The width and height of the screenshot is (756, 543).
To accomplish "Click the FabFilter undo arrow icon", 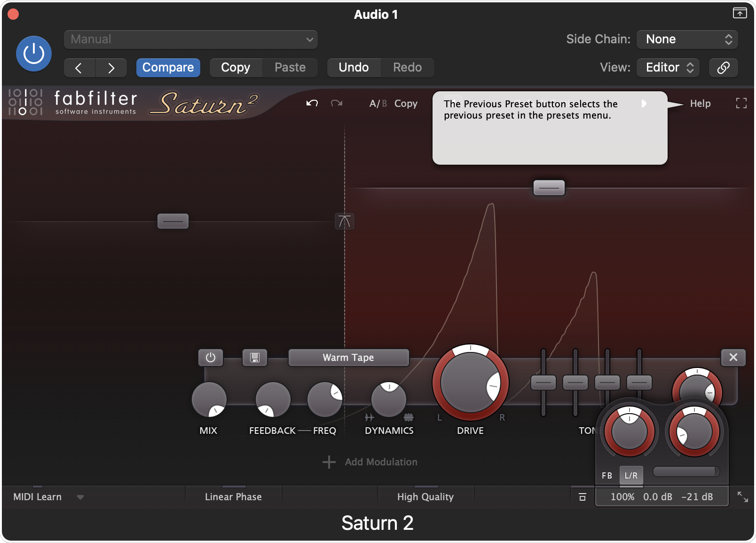I will coord(312,103).
